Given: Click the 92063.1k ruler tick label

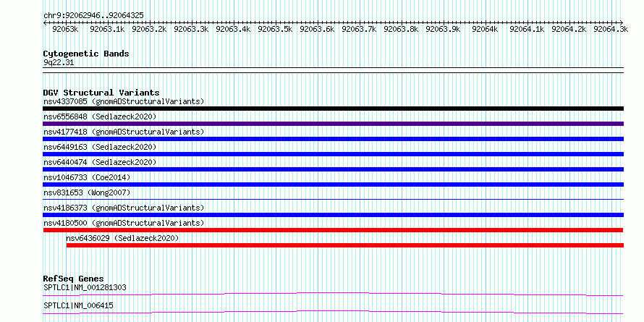Looking at the screenshot, I should coord(108,30).
